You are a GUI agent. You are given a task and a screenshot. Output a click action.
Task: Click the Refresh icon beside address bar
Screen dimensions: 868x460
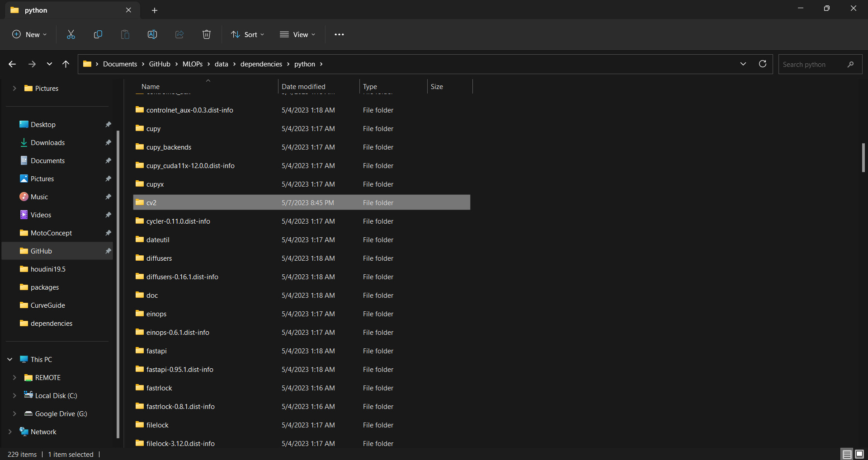click(763, 64)
